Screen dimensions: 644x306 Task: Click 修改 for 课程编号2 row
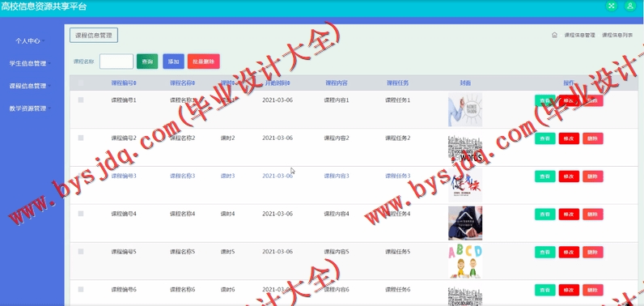(569, 138)
